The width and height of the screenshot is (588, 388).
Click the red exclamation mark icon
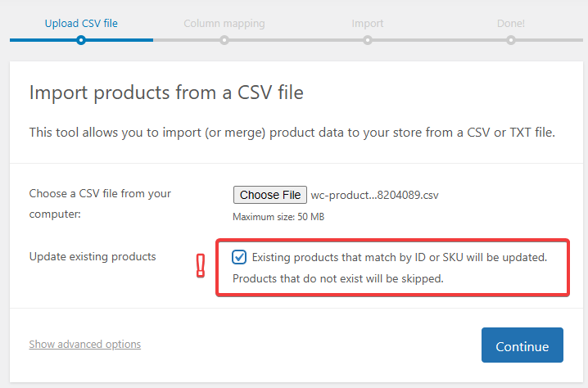201,266
